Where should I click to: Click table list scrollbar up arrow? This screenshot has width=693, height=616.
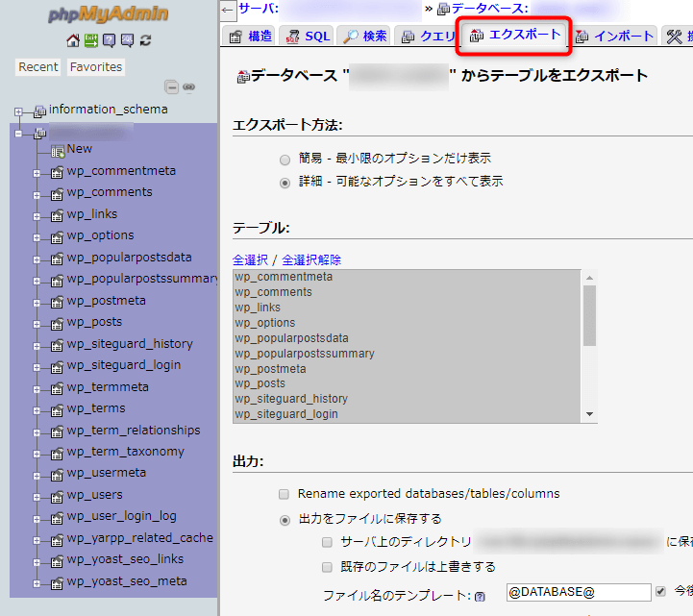pyautogui.click(x=589, y=278)
